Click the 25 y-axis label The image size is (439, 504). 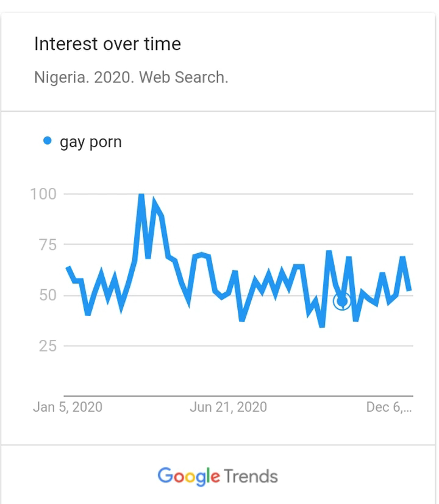(x=48, y=346)
